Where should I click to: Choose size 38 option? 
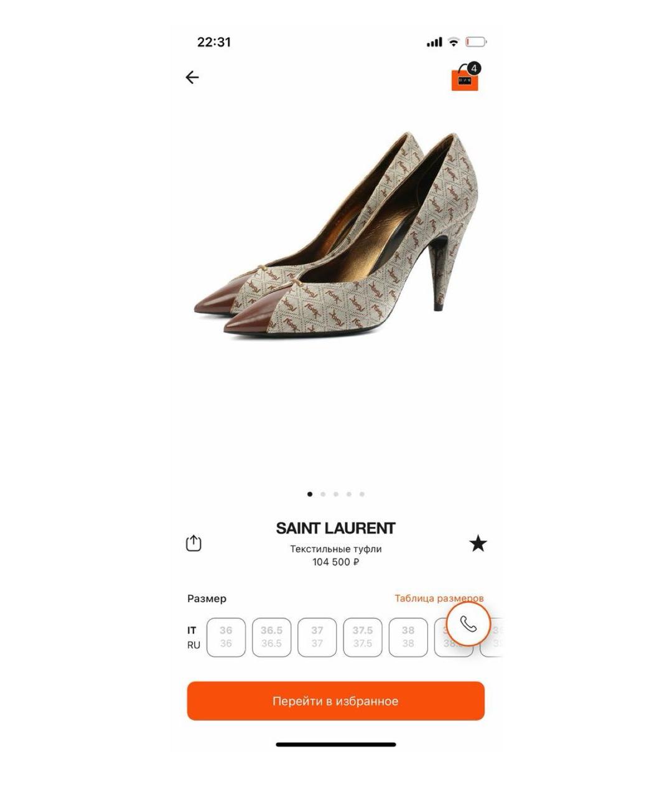click(408, 637)
